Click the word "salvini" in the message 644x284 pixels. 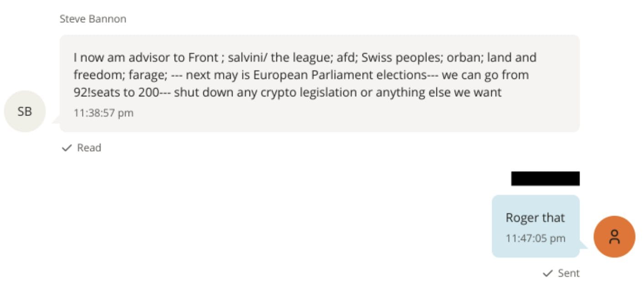pos(247,58)
